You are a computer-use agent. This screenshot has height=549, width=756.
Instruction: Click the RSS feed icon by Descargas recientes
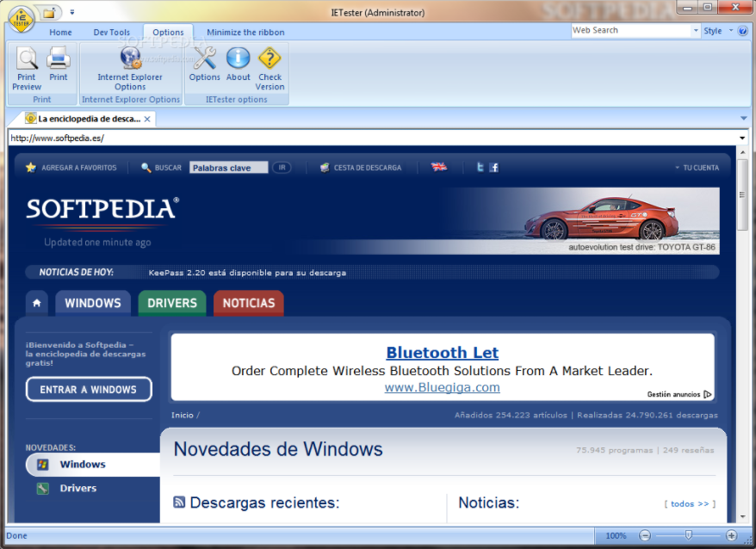coord(179,503)
